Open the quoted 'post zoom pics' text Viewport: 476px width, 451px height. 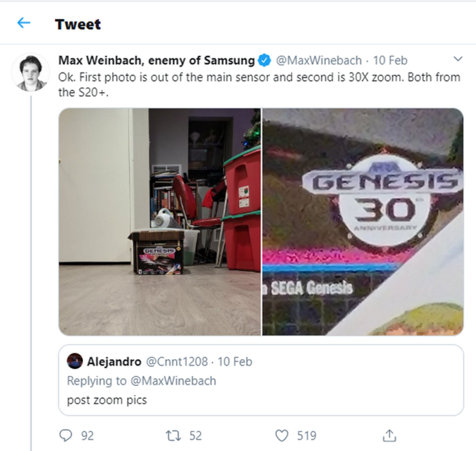click(107, 400)
